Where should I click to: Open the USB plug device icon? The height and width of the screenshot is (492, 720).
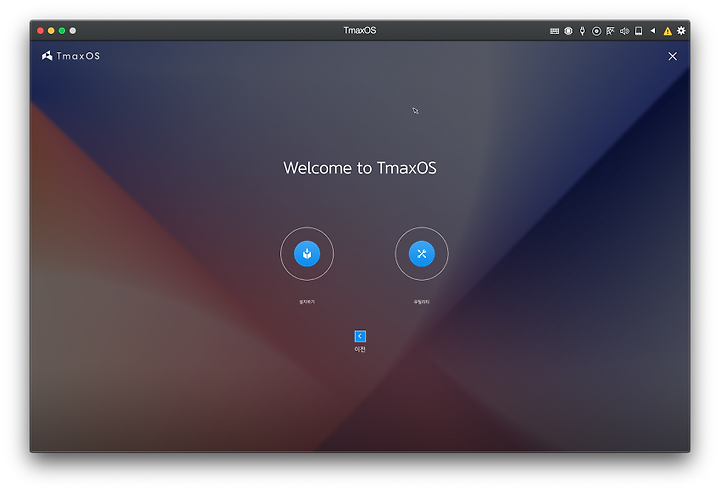tap(582, 31)
